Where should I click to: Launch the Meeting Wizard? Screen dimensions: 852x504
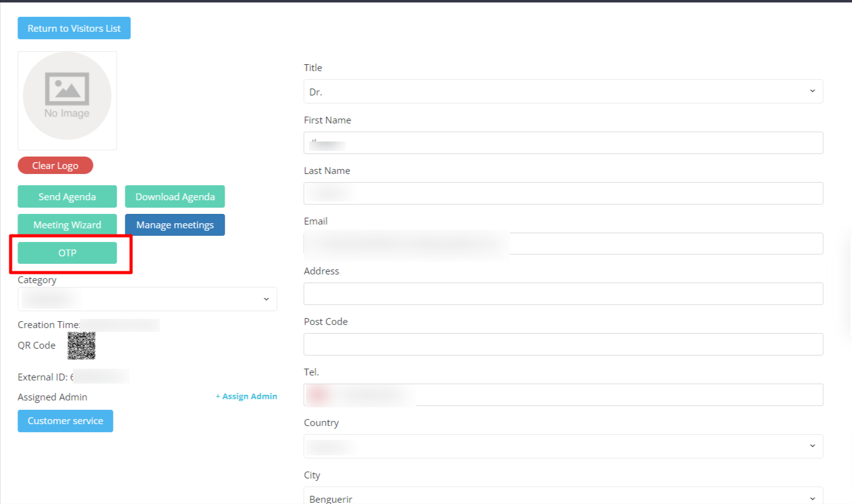point(67,225)
